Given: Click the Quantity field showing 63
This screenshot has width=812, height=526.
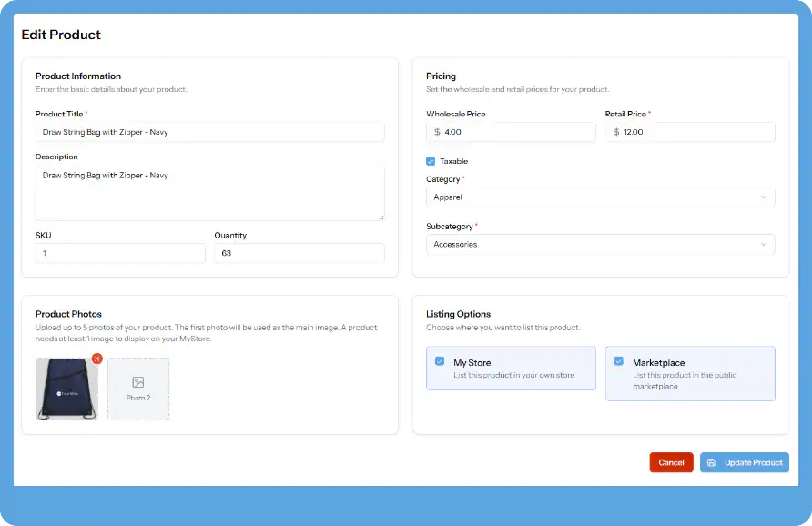Looking at the screenshot, I should coord(302,253).
